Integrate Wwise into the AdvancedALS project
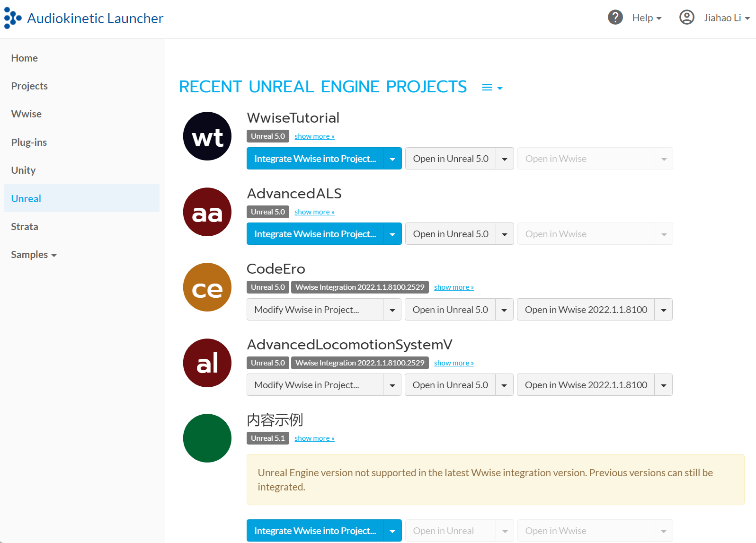 click(x=315, y=234)
